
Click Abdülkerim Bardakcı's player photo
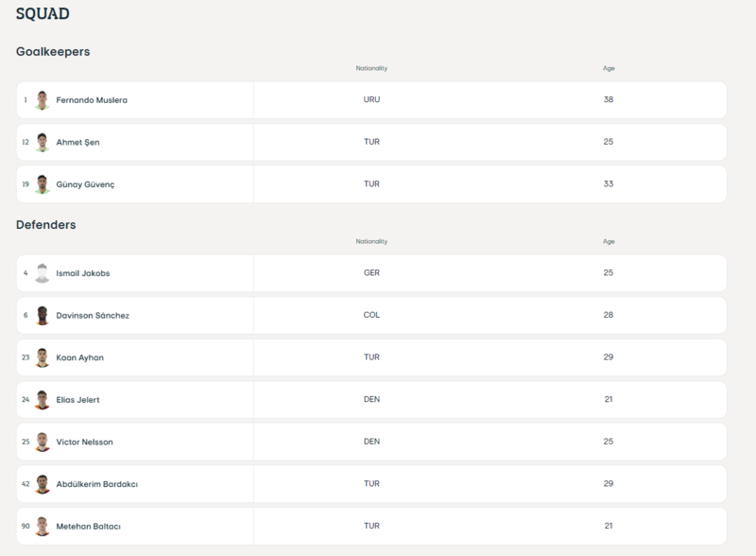(x=42, y=484)
